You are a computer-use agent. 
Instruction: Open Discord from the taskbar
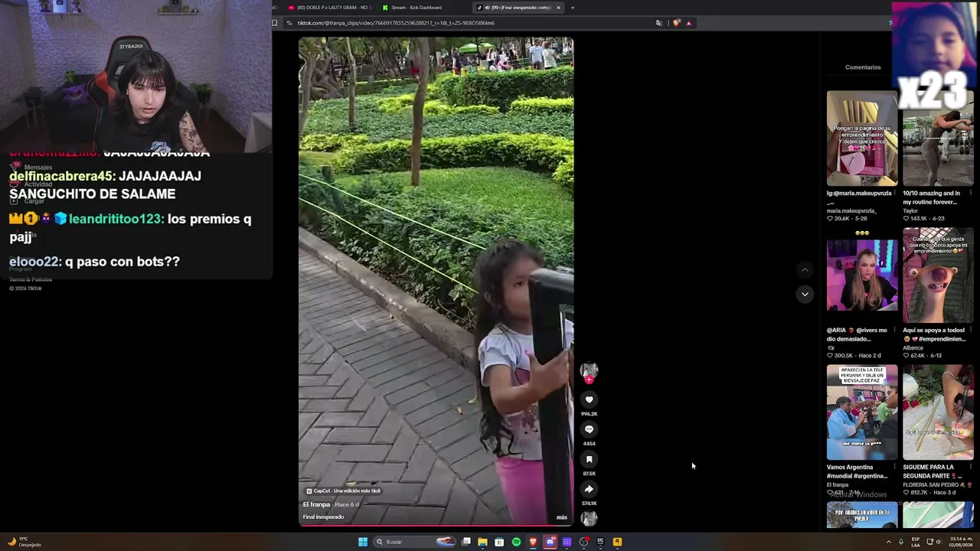click(550, 542)
